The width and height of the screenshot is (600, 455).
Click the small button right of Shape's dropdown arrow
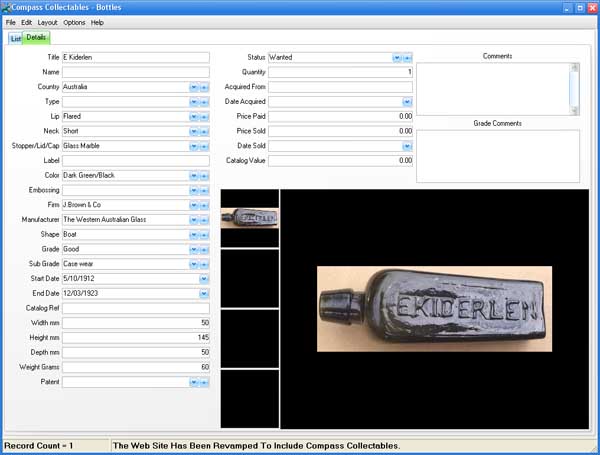[x=204, y=235]
